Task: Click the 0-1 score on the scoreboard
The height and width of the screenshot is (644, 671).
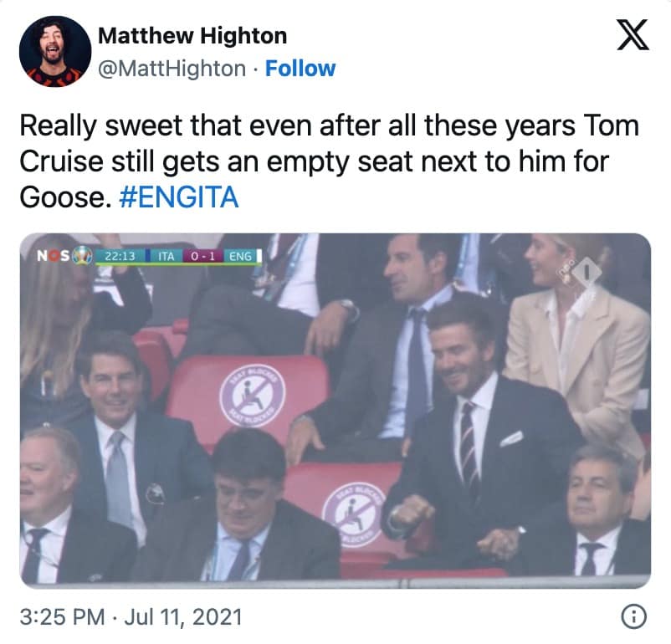Action: (202, 255)
